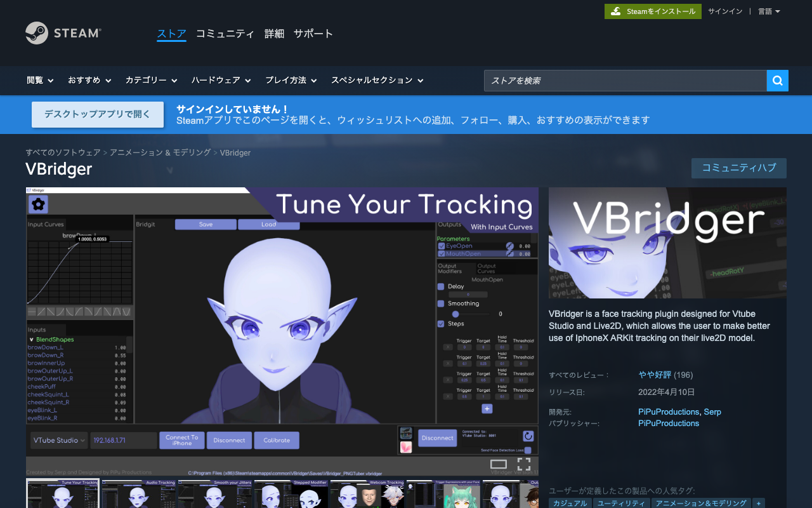Click the magnifier search button
The width and height of the screenshot is (812, 508).
(778, 81)
